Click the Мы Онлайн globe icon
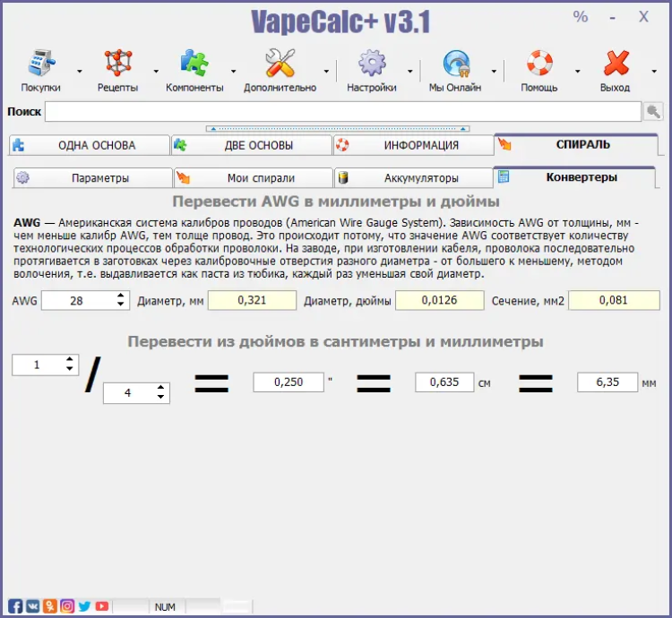Image resolution: width=672 pixels, height=618 pixels. coord(455,64)
